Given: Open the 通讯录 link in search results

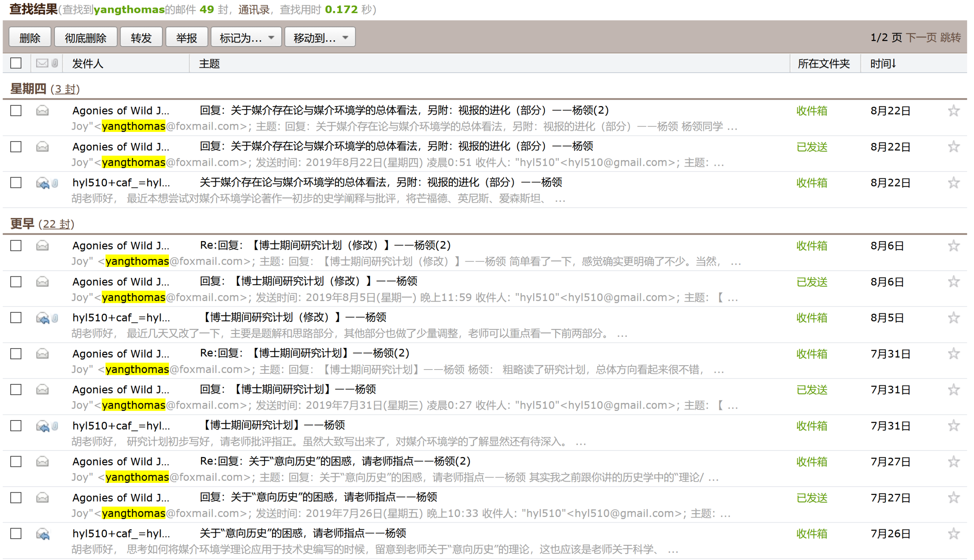Looking at the screenshot, I should pyautogui.click(x=254, y=9).
